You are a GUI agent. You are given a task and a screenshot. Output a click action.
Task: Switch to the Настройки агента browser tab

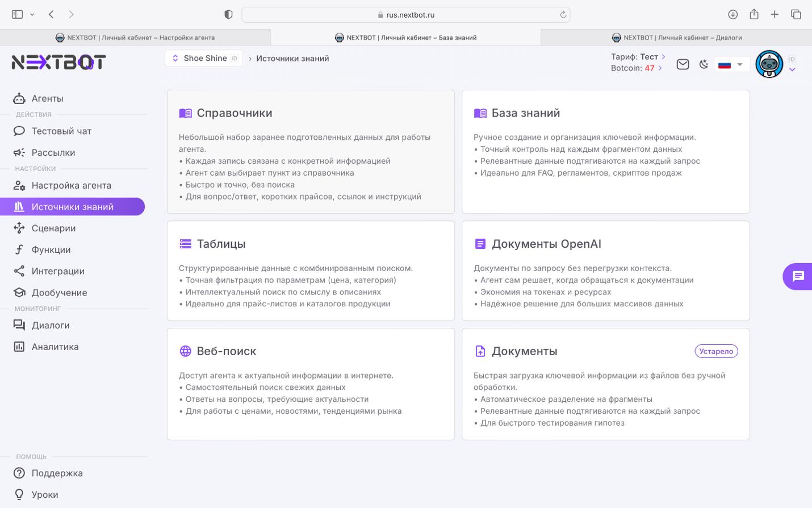[135, 38]
